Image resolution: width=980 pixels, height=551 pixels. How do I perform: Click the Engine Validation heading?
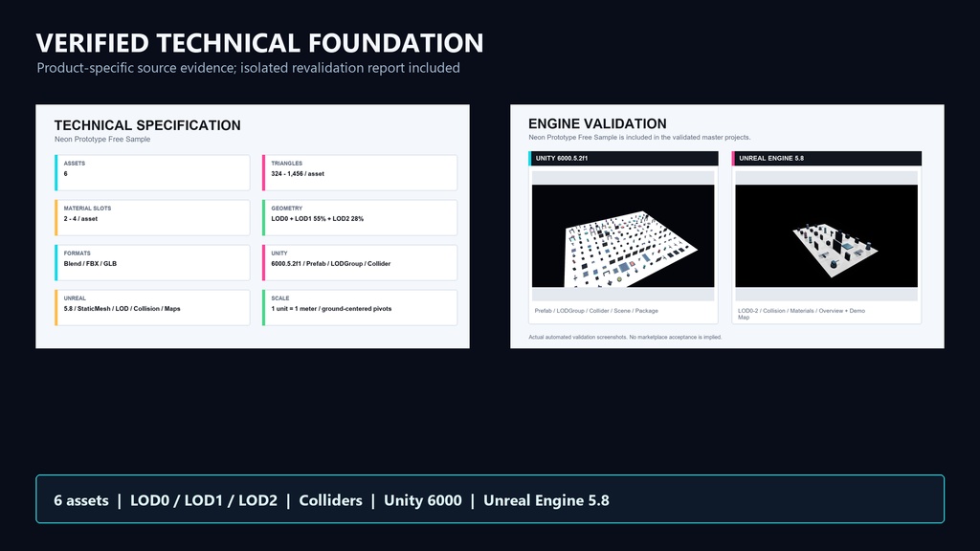(597, 123)
